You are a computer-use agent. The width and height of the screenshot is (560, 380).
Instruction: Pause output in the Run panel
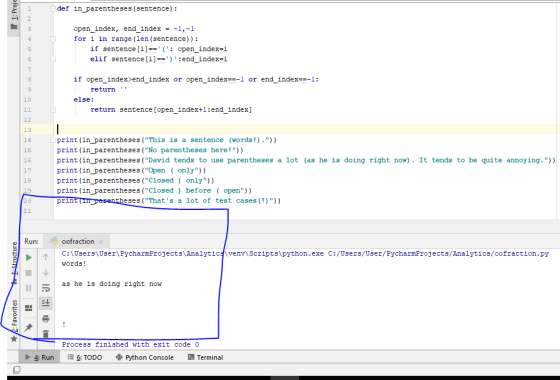29,288
